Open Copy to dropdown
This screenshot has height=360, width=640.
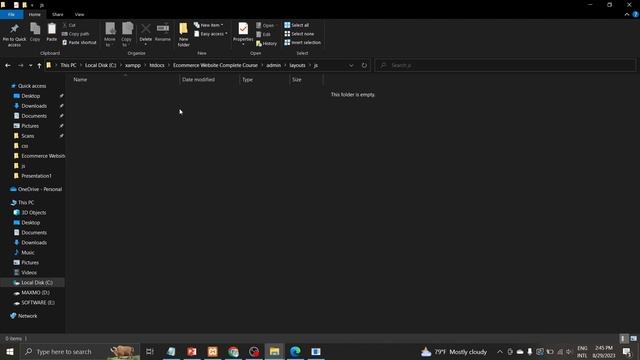[127, 35]
